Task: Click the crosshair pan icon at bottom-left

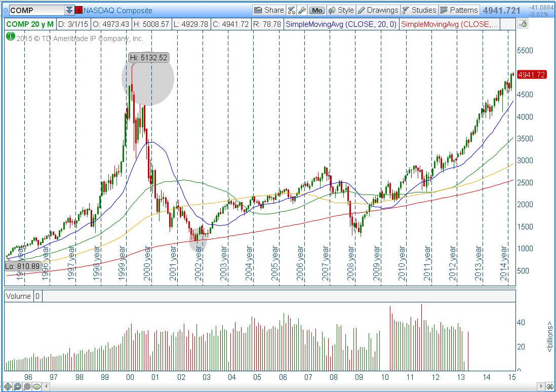Action: (8, 386)
